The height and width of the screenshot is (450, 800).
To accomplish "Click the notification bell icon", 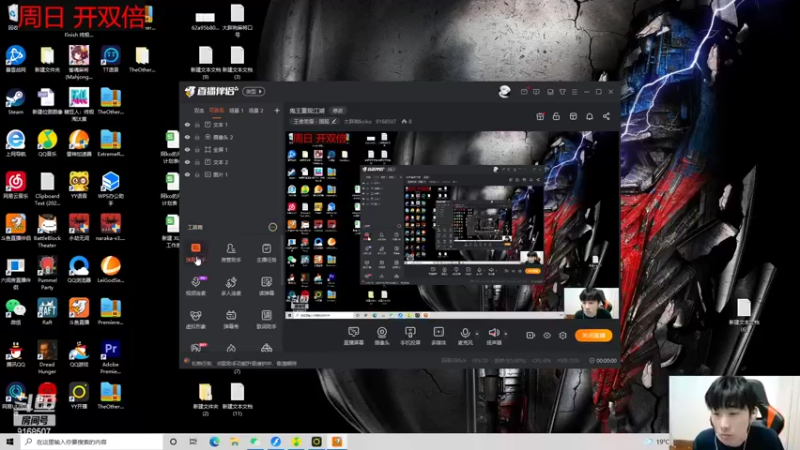I will [589, 116].
